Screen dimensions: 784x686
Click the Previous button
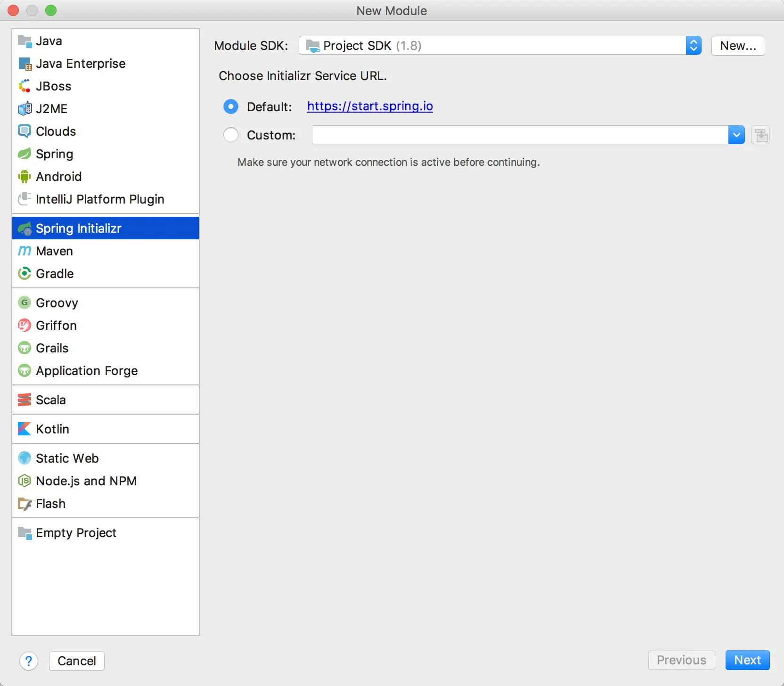tap(681, 660)
